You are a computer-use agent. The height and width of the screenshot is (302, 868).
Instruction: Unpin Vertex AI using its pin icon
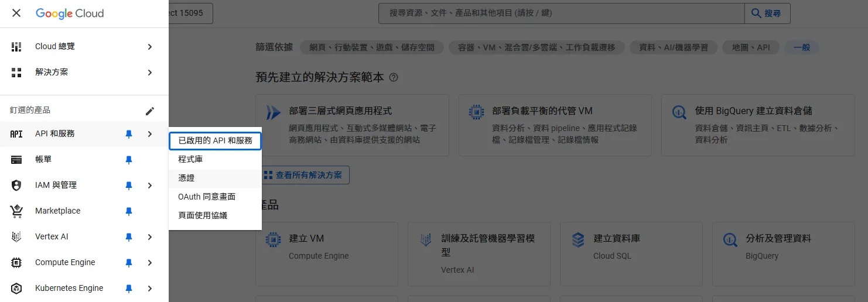pos(129,237)
